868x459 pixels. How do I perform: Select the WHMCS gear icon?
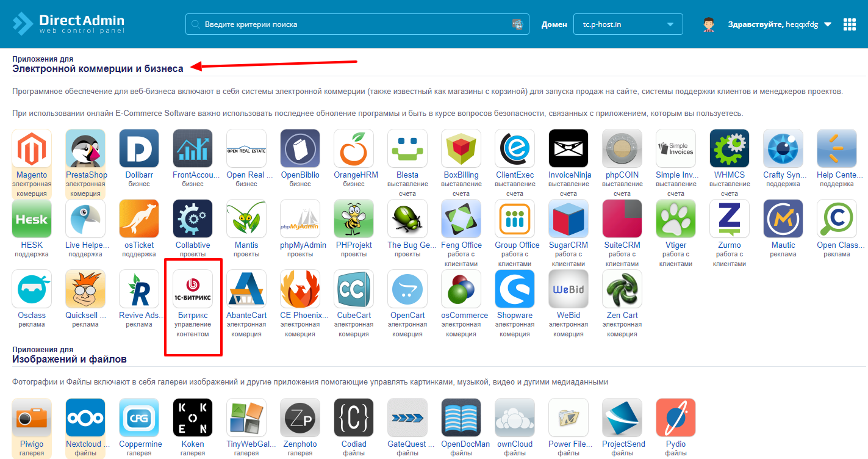pyautogui.click(x=730, y=148)
